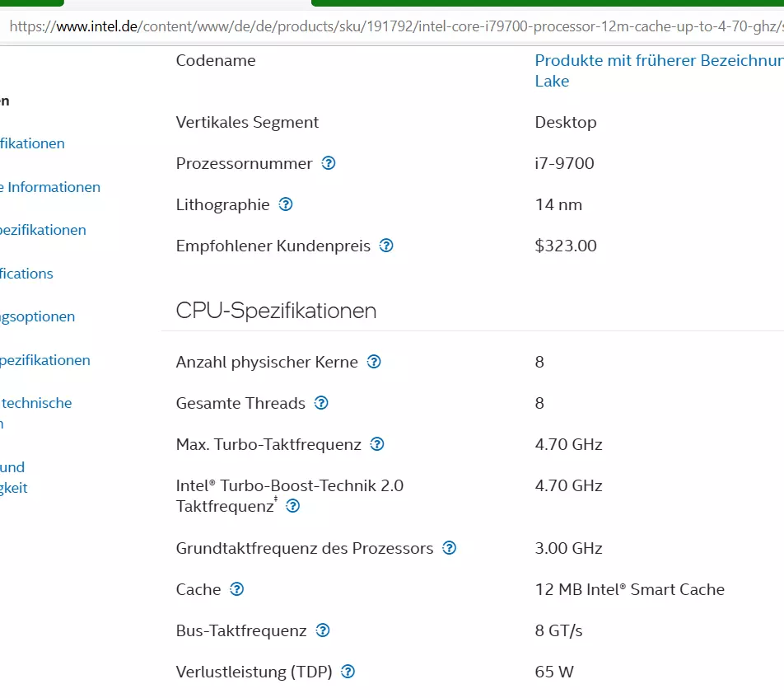Open help icon next to Verlustleistung (TDP)

[x=348, y=672]
